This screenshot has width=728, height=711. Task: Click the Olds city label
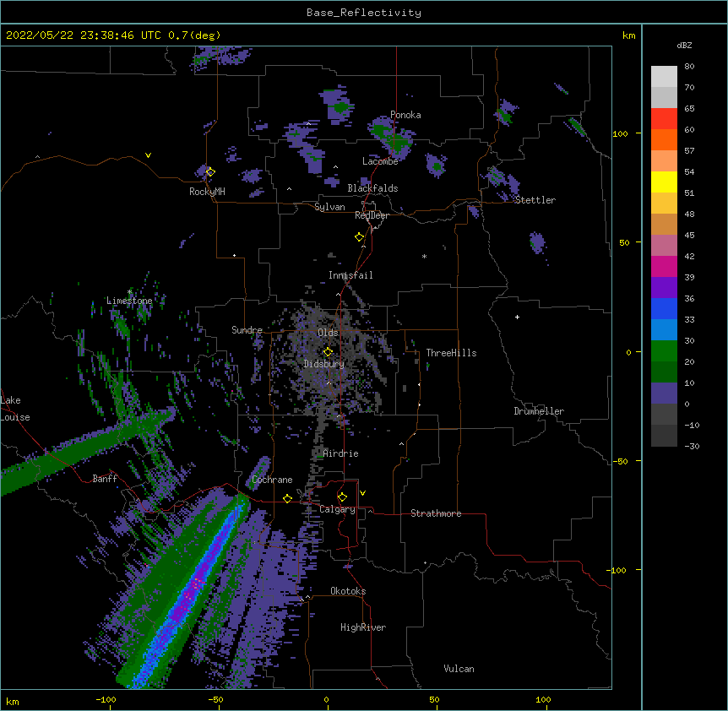coord(328,333)
